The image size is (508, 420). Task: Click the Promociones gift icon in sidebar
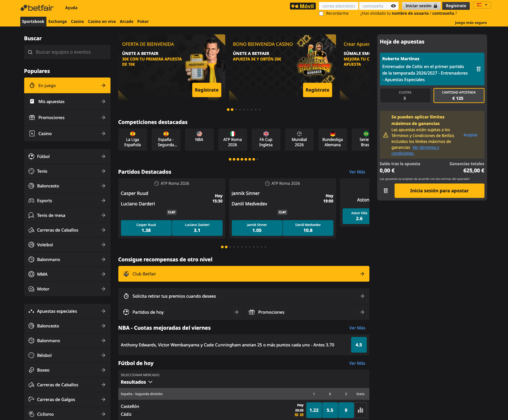[32, 117]
